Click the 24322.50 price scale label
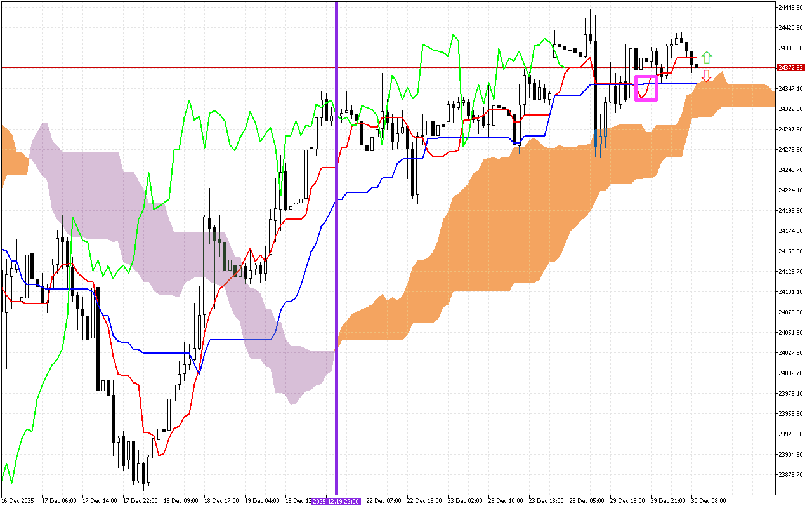Screen dimensions: 812x508 790,109
